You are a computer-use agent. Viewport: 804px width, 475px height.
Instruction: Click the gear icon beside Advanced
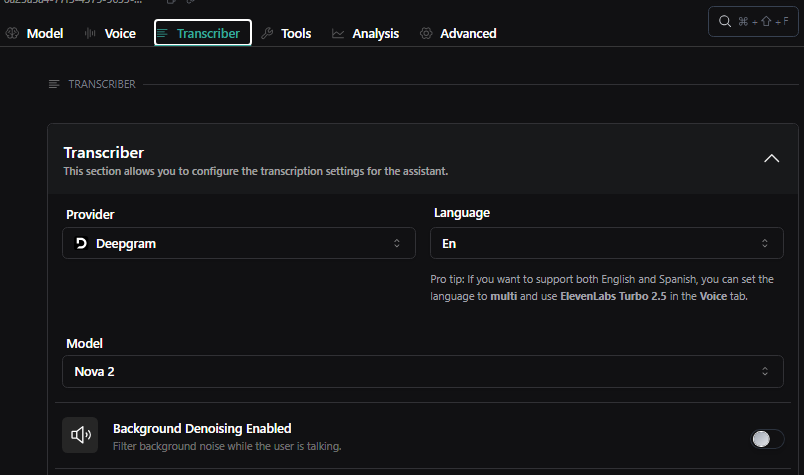click(x=426, y=33)
